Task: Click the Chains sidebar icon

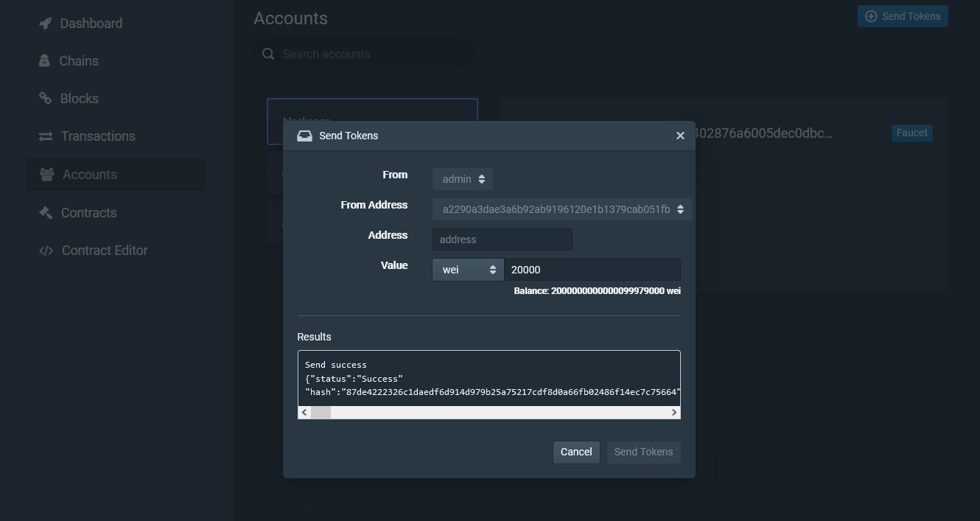Action: pos(45,61)
